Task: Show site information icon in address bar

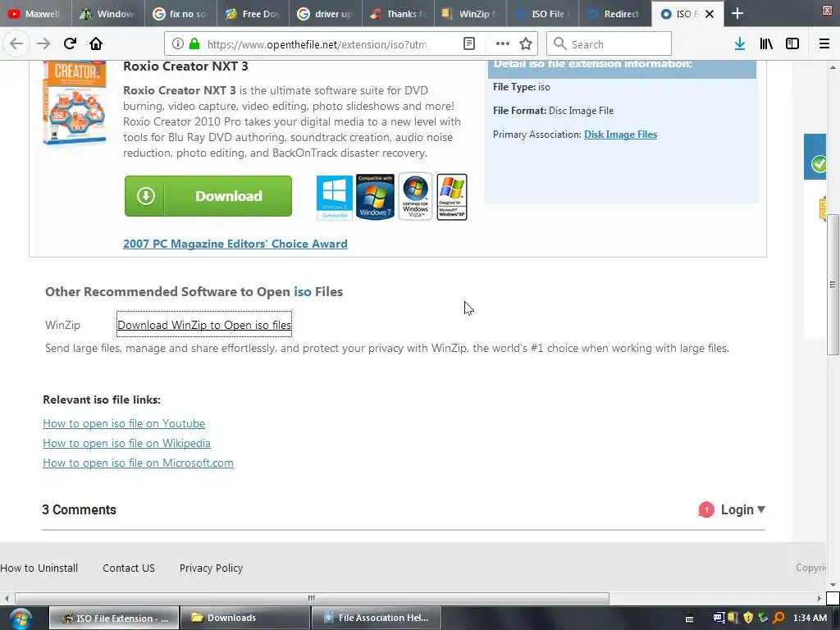Action: tap(178, 44)
